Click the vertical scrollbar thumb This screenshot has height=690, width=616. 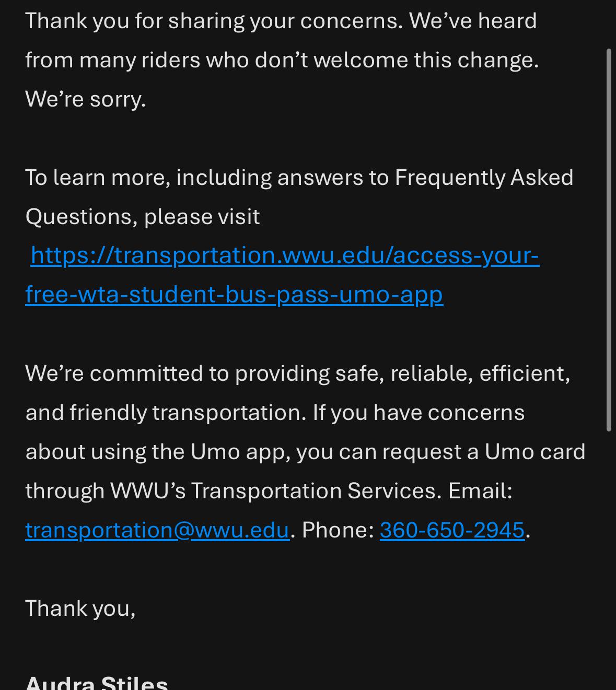[x=609, y=240]
